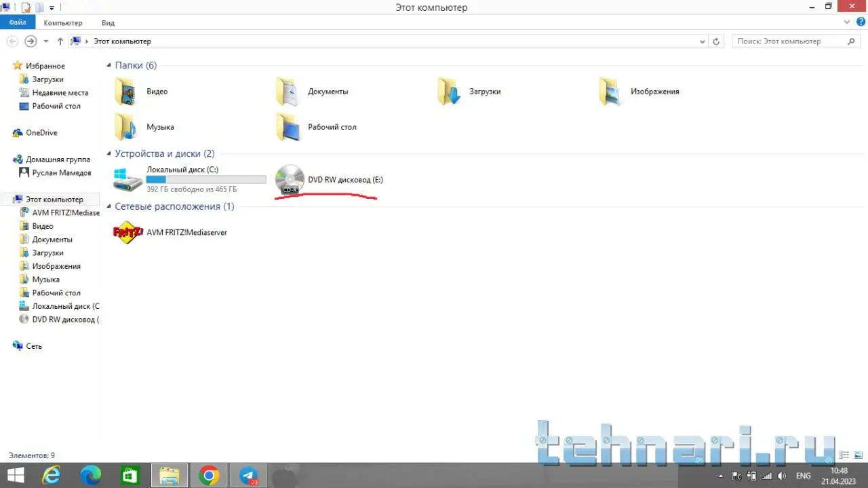The image size is (868, 488).
Task: Switch to details view in status bar
Action: click(x=844, y=455)
